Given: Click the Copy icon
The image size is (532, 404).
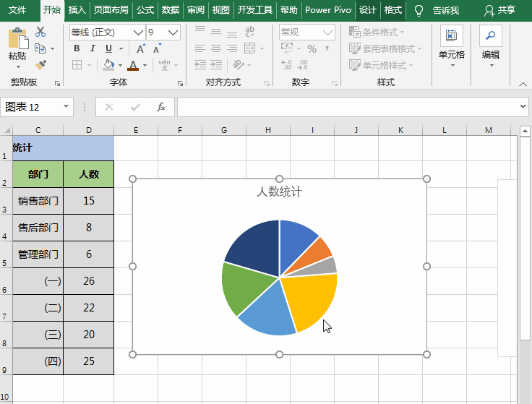Looking at the screenshot, I should [40, 48].
